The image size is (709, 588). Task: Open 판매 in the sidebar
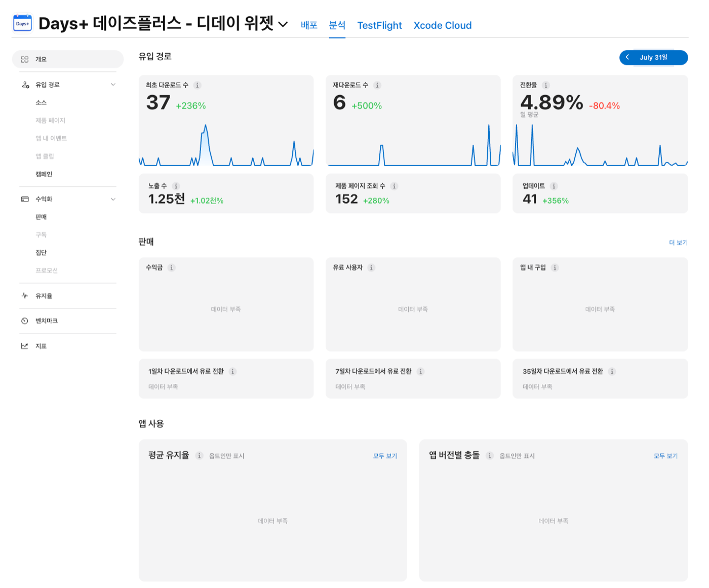(41, 217)
